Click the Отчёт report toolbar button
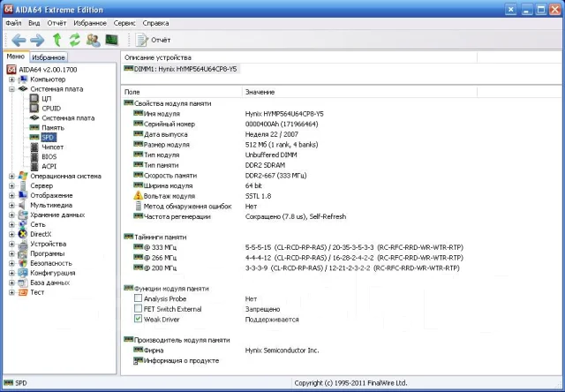Image resolution: width=565 pixels, height=392 pixels. tap(153, 40)
